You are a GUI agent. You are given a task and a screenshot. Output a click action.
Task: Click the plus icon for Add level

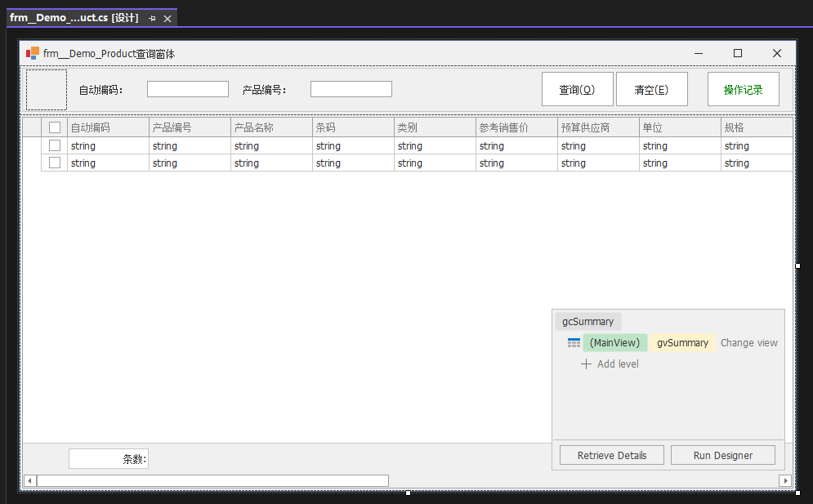point(586,364)
